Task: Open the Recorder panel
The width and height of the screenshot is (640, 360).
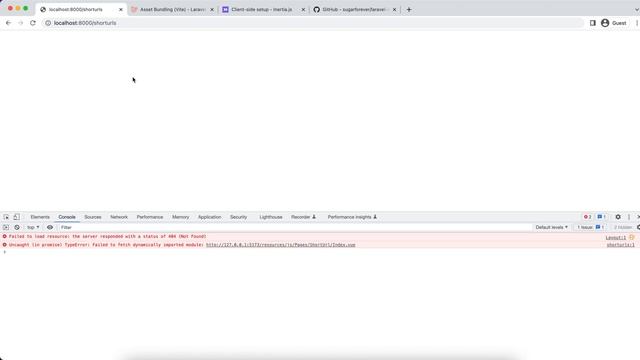Action: 303,217
